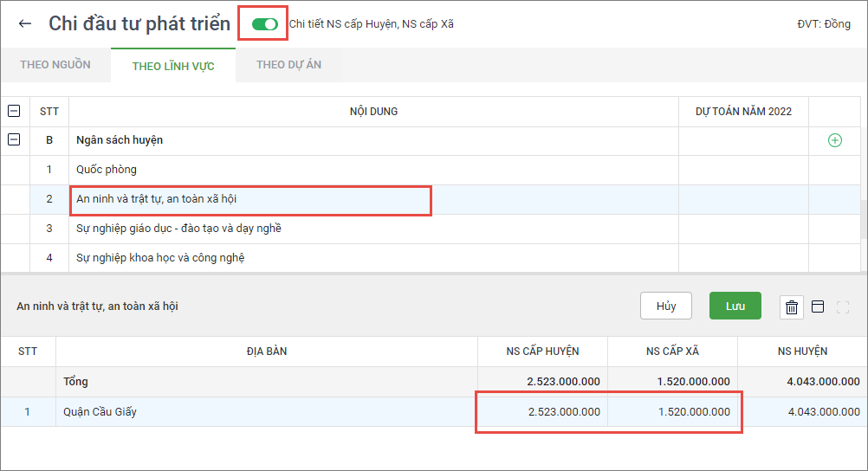This screenshot has height=471, width=868.
Task: Toggle Chi tiết NS cấp Huyện switch
Action: [x=264, y=23]
